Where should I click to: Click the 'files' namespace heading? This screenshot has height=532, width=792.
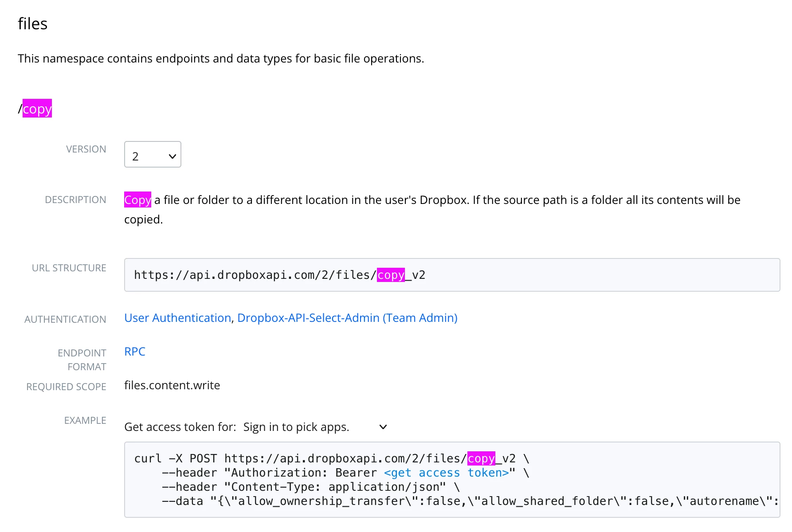pos(33,23)
